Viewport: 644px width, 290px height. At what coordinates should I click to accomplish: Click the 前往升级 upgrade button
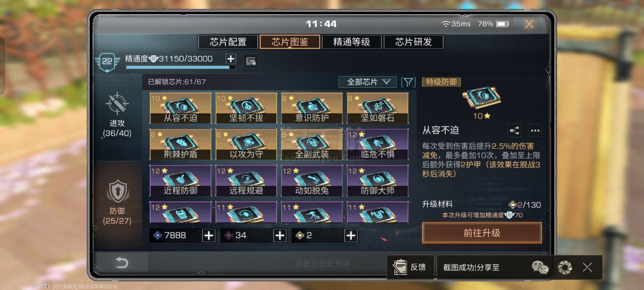(x=482, y=233)
